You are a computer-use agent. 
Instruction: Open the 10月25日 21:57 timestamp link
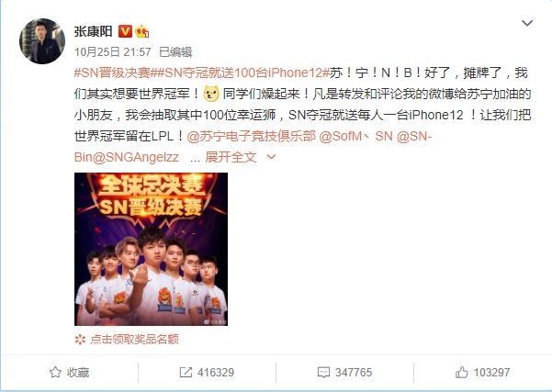point(113,52)
